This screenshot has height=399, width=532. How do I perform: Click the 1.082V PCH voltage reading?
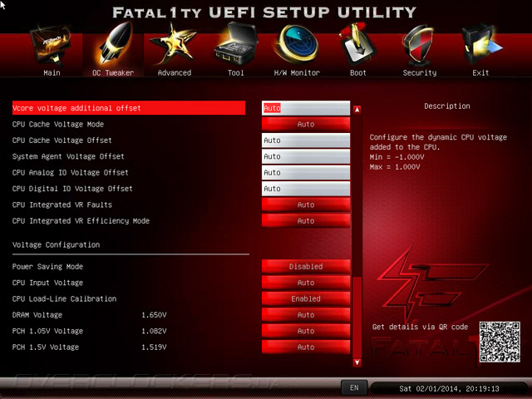154,331
